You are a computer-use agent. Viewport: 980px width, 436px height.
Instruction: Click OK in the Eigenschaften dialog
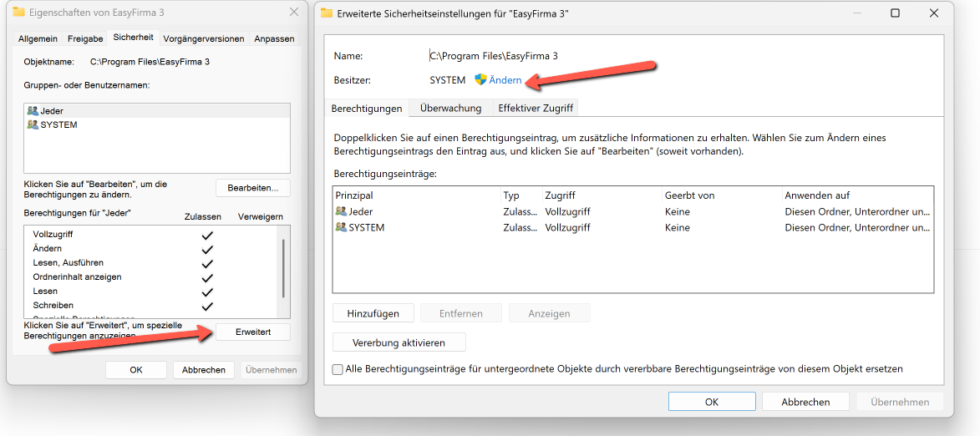[x=136, y=370]
